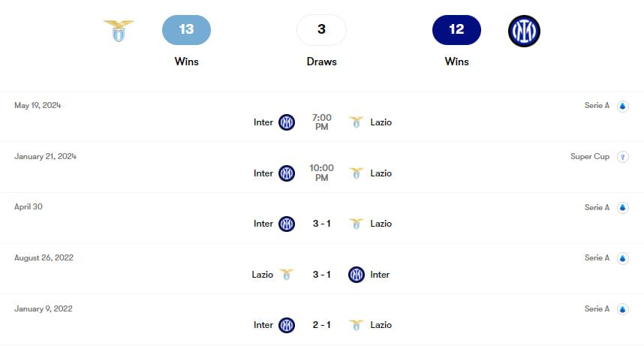Open the 2 - 1 score on January 9, 2022
644x346 pixels.
[321, 325]
